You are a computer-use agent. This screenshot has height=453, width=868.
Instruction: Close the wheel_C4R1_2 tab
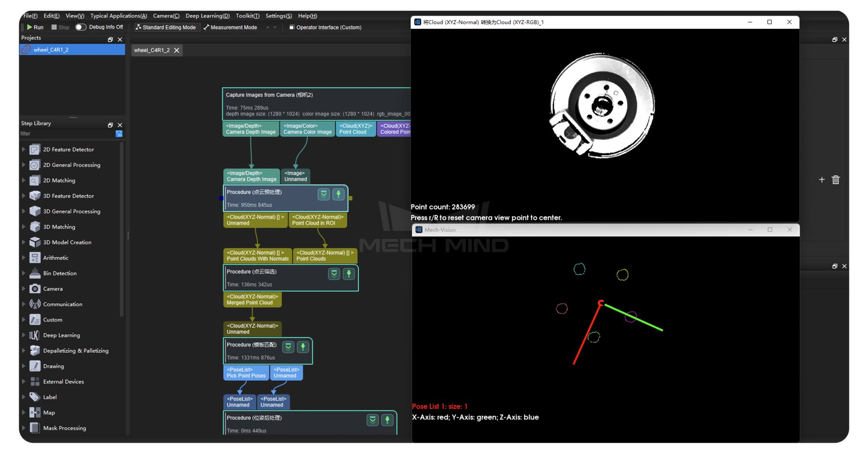pos(177,50)
